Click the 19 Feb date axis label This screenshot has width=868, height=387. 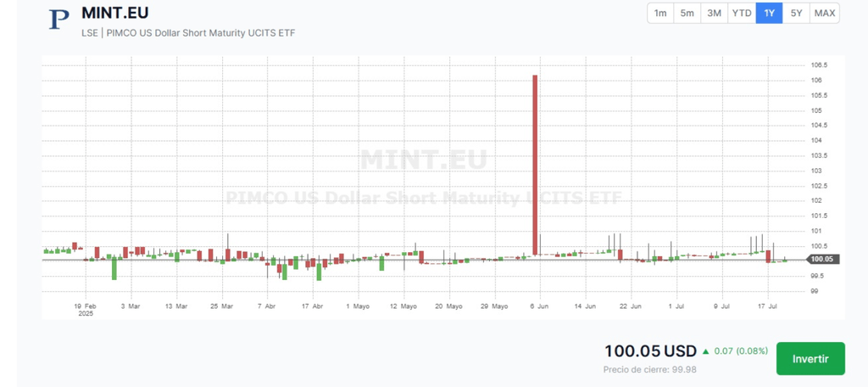coord(85,306)
